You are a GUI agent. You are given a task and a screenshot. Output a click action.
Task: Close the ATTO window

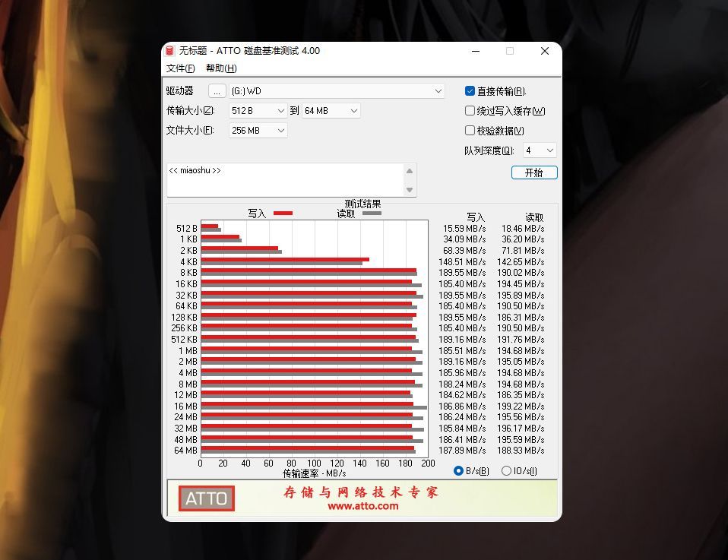[x=545, y=51]
